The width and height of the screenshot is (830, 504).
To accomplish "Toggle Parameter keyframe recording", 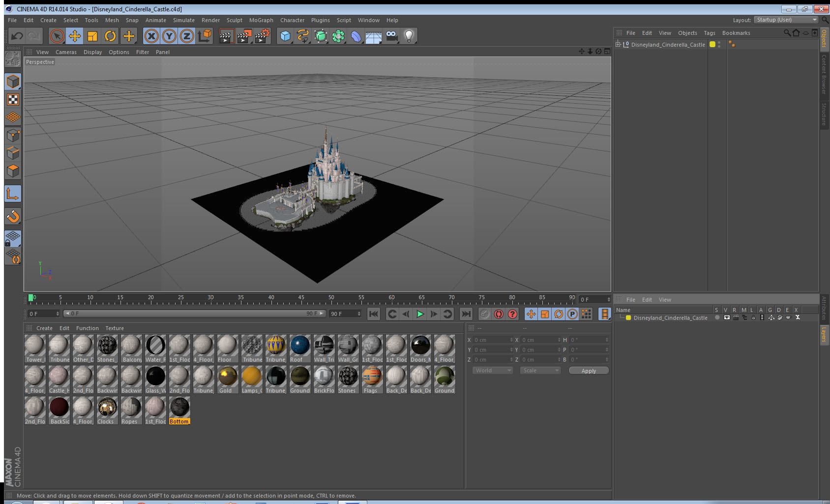I will click(x=572, y=314).
